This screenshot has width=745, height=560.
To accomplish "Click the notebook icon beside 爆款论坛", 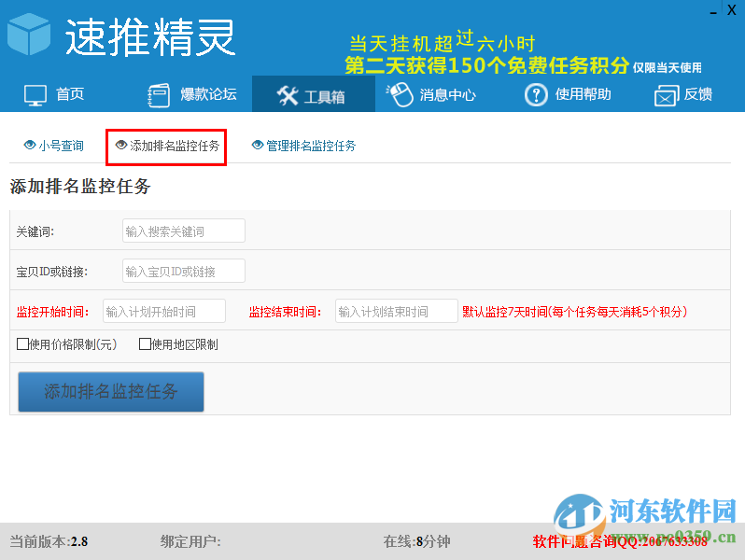I will pyautogui.click(x=159, y=95).
